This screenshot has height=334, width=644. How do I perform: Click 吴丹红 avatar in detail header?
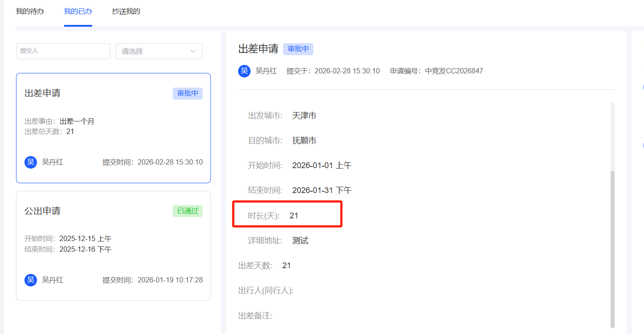[x=244, y=71]
